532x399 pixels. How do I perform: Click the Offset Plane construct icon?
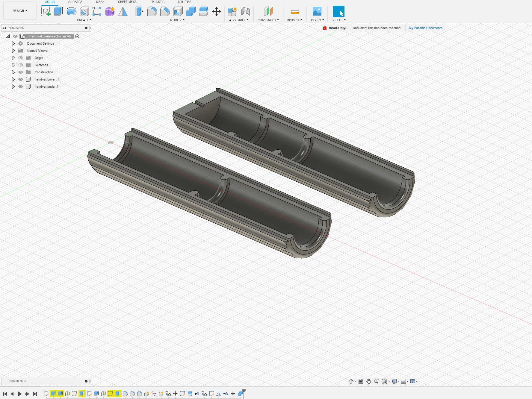pos(268,12)
